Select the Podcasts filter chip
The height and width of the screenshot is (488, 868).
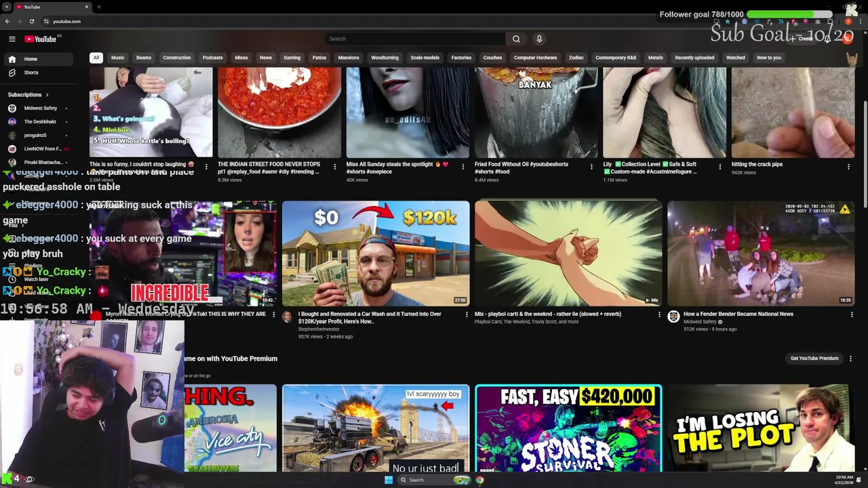click(212, 58)
